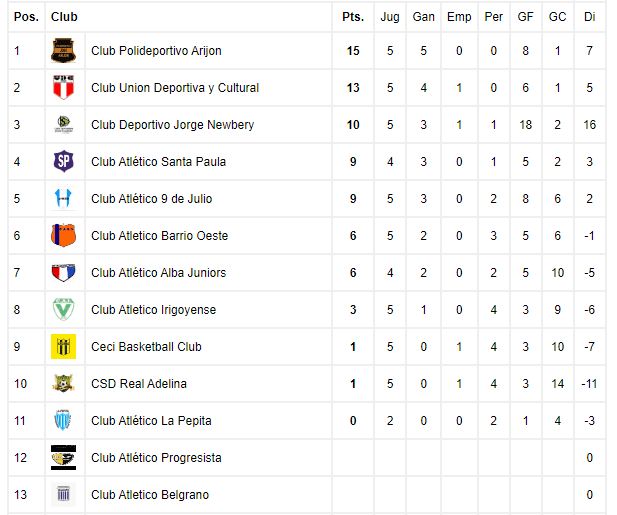Click the Club Atlético Progresista logo

[63, 457]
